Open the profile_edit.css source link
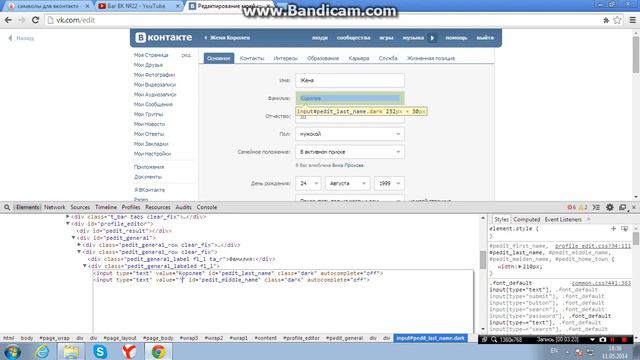Viewport: 640px width, 360px height. 593,246
